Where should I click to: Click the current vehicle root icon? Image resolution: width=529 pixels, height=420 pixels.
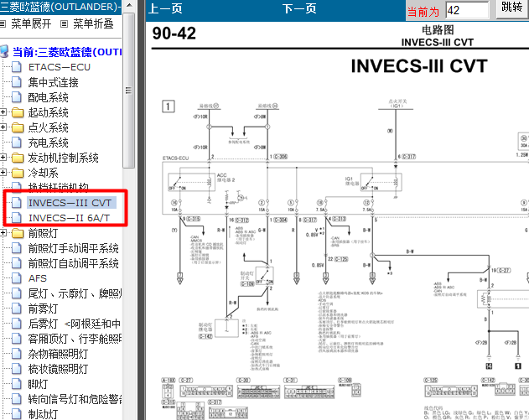click(x=4, y=52)
